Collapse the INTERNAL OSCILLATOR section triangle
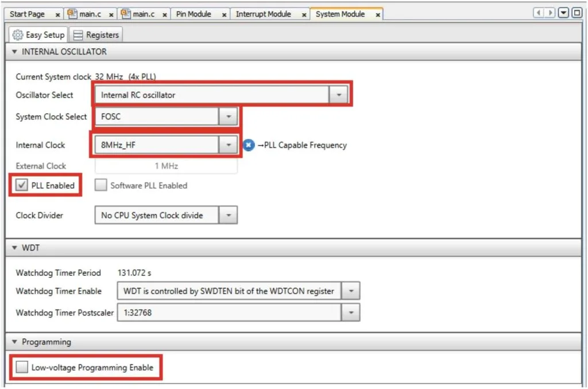The height and width of the screenshot is (389, 588). 13,52
